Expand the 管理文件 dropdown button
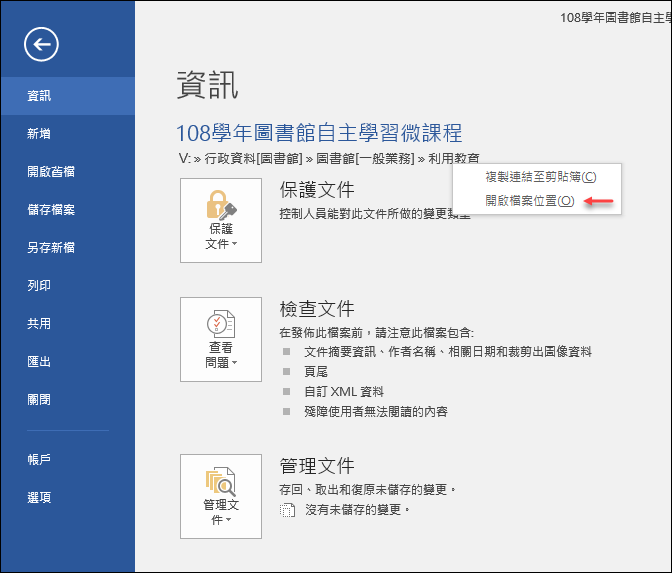672x573 pixels. point(221,496)
